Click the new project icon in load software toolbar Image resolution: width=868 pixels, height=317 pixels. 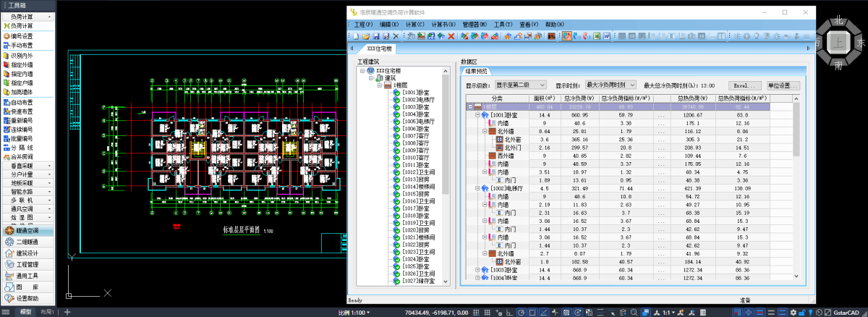356,36
